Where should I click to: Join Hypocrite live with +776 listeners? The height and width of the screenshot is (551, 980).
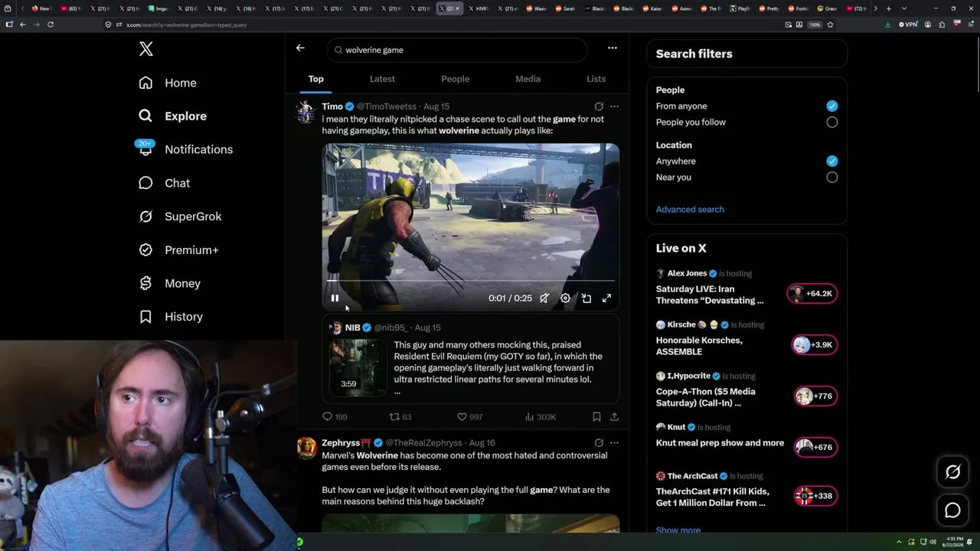pyautogui.click(x=815, y=396)
